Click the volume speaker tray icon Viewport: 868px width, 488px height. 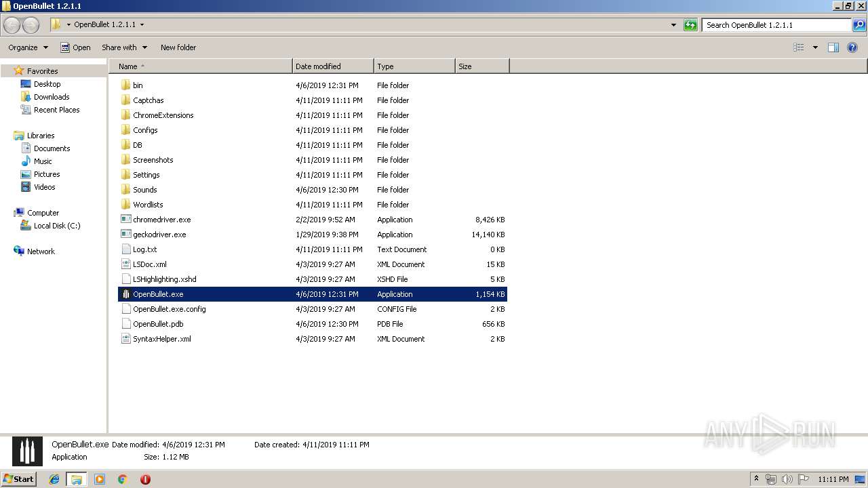(x=787, y=479)
